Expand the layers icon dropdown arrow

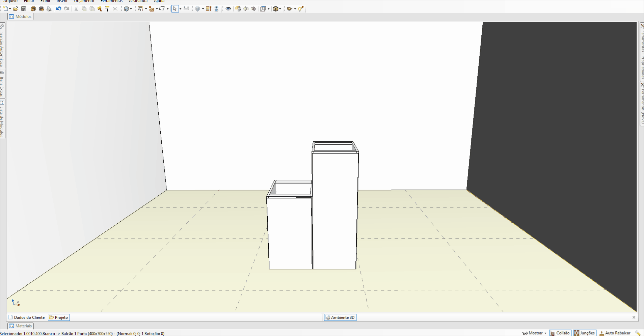(x=203, y=9)
